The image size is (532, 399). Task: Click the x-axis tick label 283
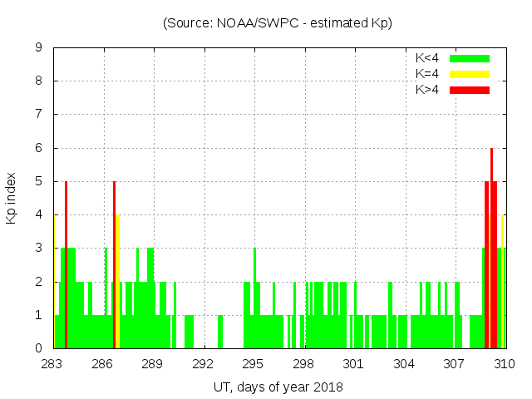[52, 364]
